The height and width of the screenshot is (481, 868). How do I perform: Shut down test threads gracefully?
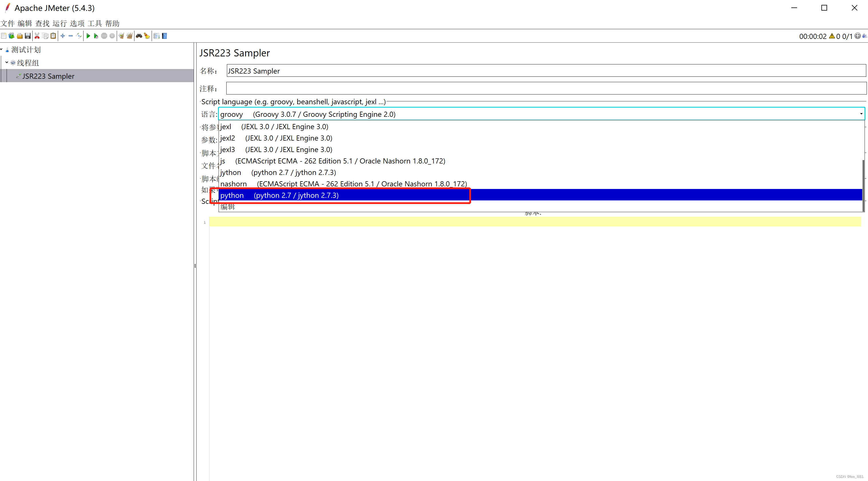(x=112, y=36)
